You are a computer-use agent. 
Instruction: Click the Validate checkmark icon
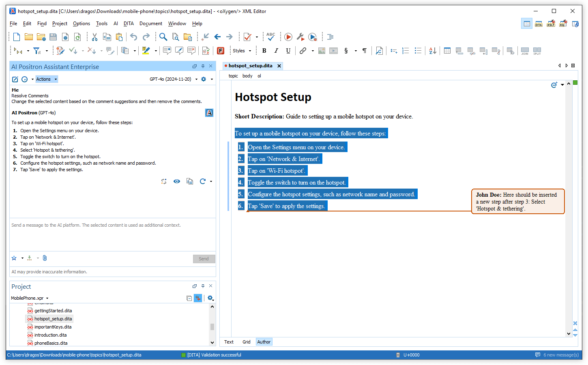point(247,37)
